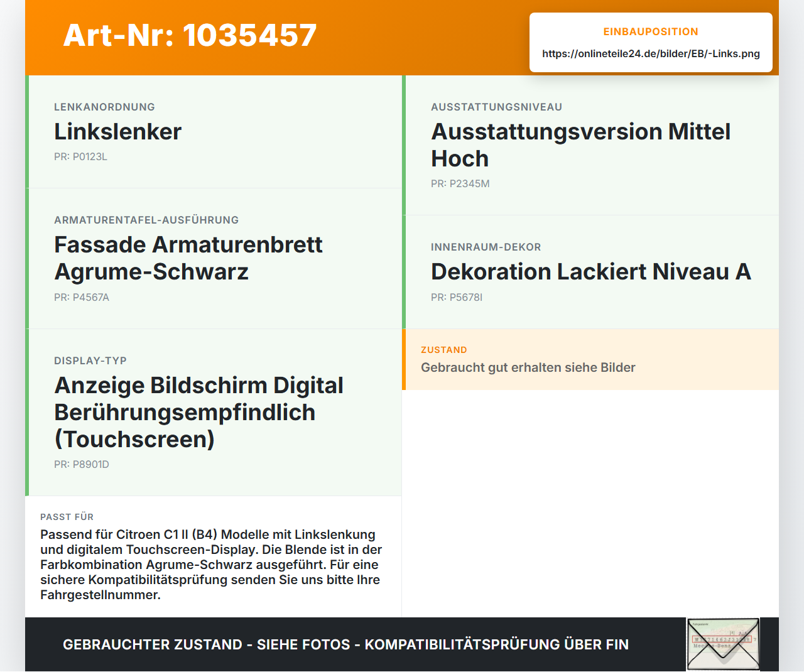Click the 'LENKANORDNUNG' label

point(104,107)
